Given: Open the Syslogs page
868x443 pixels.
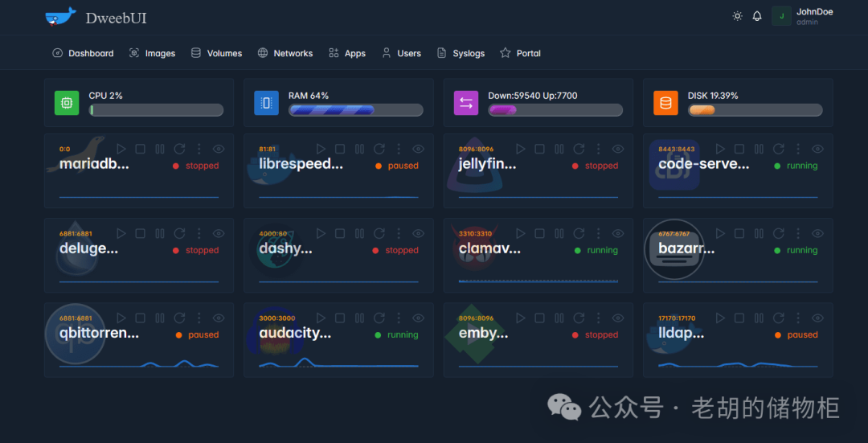Looking at the screenshot, I should click(461, 53).
